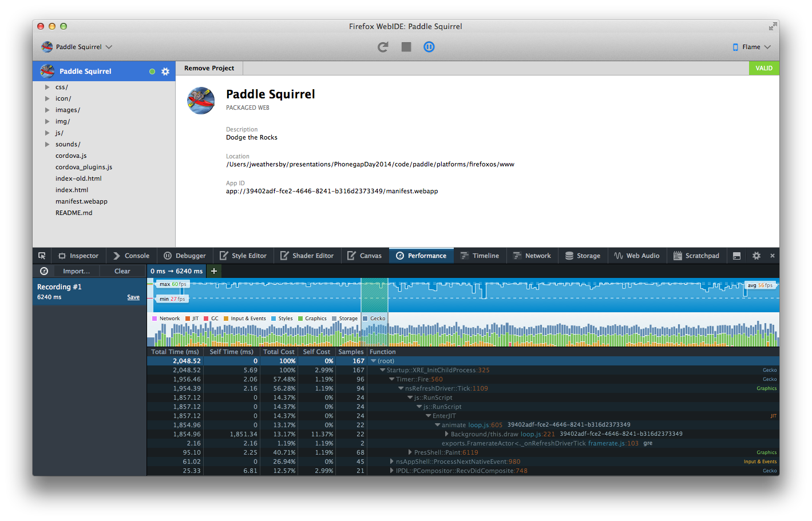Expand the icon/ folder

(x=47, y=98)
